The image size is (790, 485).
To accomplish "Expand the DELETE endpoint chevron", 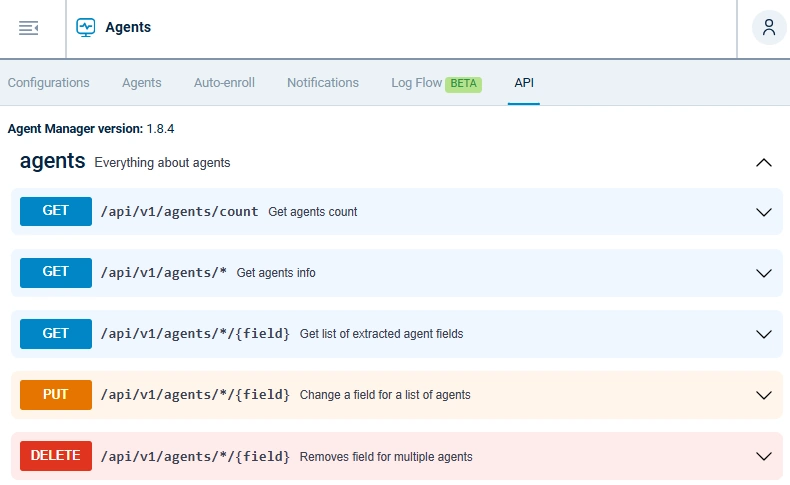I will [x=764, y=456].
